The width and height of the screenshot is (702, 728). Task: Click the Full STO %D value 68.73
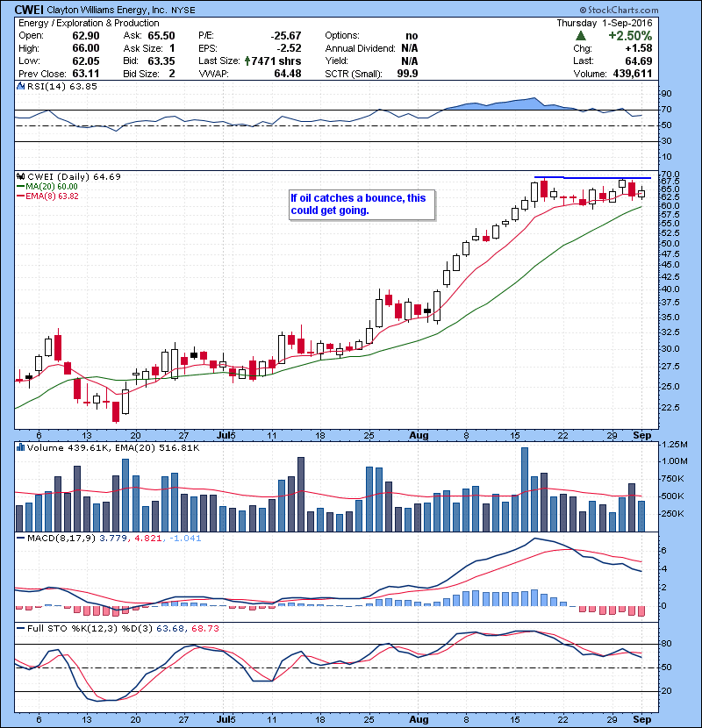click(x=204, y=628)
